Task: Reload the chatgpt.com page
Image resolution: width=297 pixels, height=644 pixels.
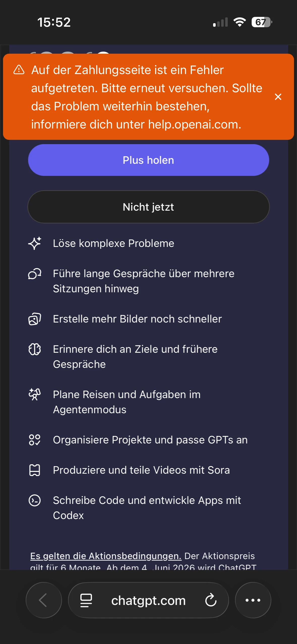Action: point(211,600)
